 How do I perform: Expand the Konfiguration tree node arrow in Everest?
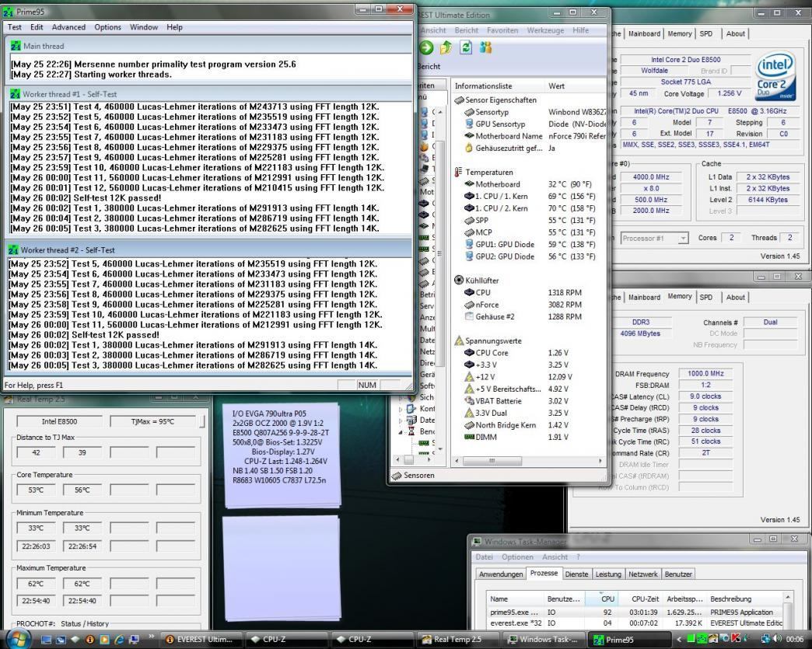401,409
